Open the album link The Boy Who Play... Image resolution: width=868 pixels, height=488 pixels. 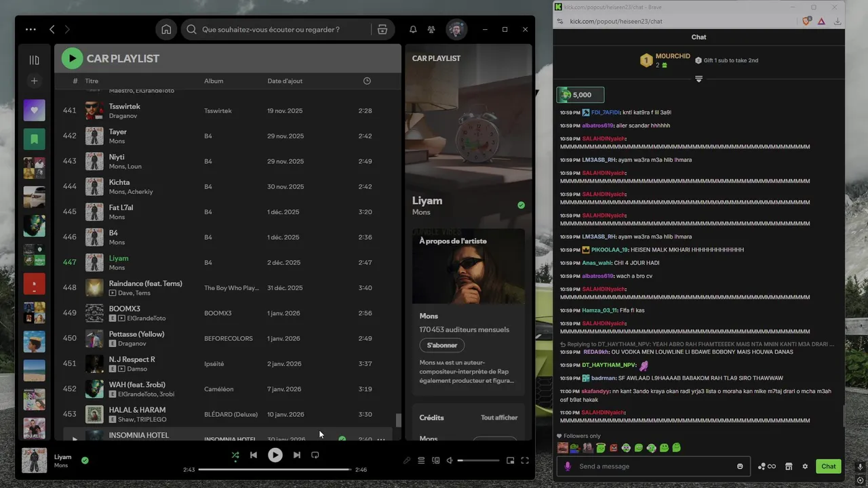[x=231, y=288]
